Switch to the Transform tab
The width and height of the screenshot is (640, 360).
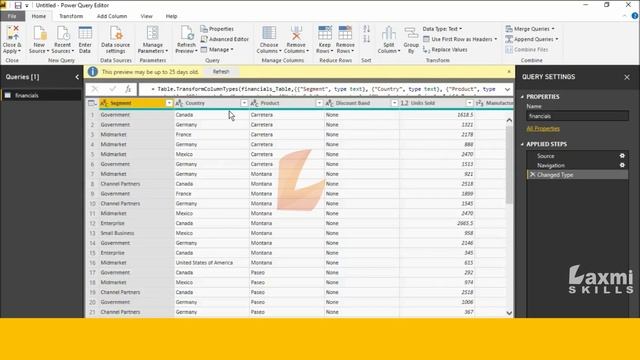click(x=71, y=16)
